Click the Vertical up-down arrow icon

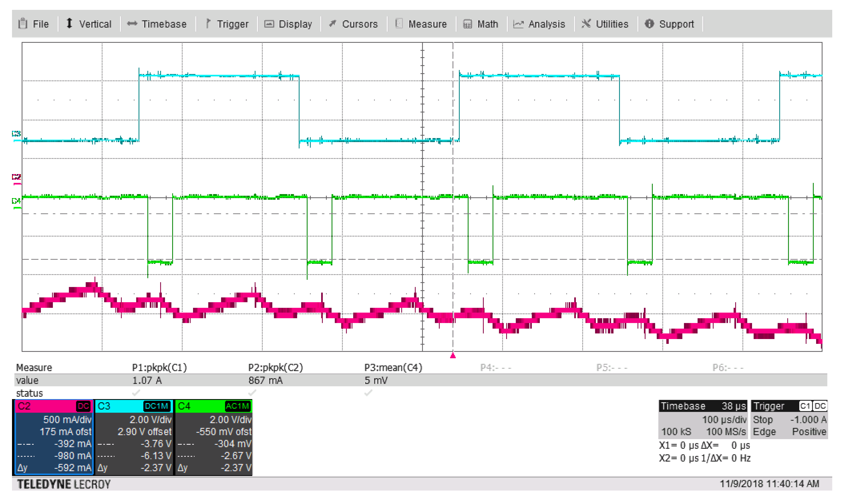point(69,24)
